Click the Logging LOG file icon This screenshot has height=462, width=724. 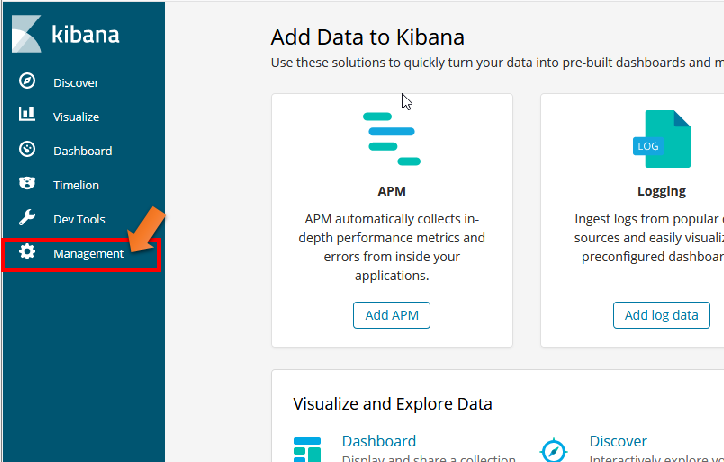tap(661, 139)
